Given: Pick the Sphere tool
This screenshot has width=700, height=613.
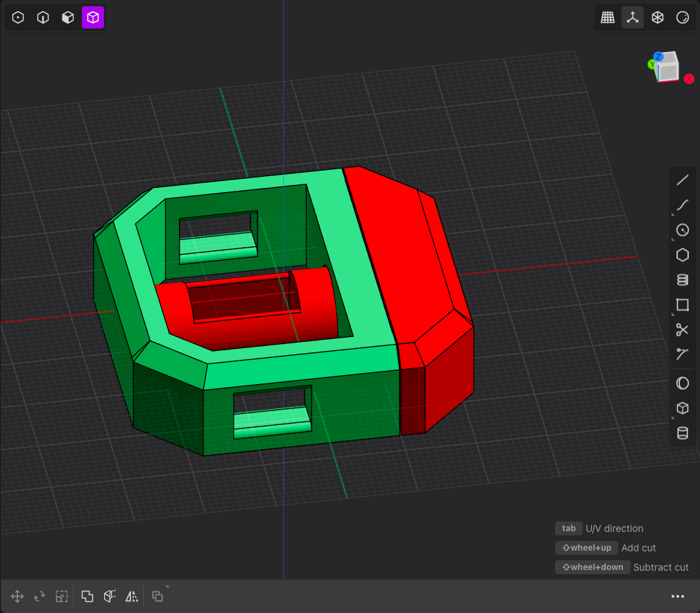Looking at the screenshot, I should pyautogui.click(x=683, y=383).
